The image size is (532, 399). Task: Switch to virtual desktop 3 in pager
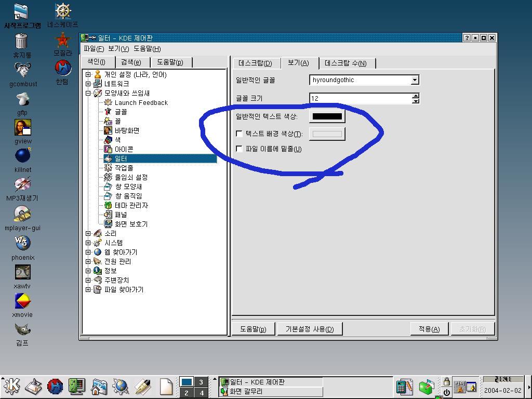click(x=201, y=382)
